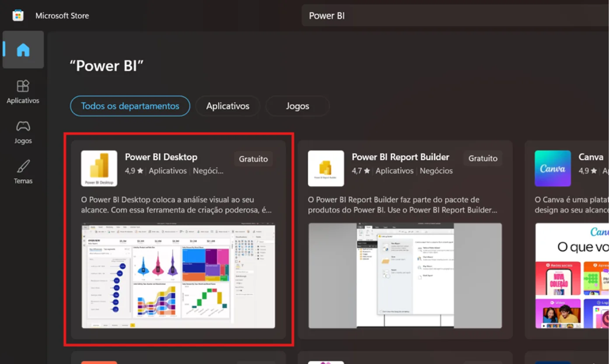Image resolution: width=612 pixels, height=364 pixels.
Task: Open the Aplicativos section in the sidebar
Action: (23, 92)
